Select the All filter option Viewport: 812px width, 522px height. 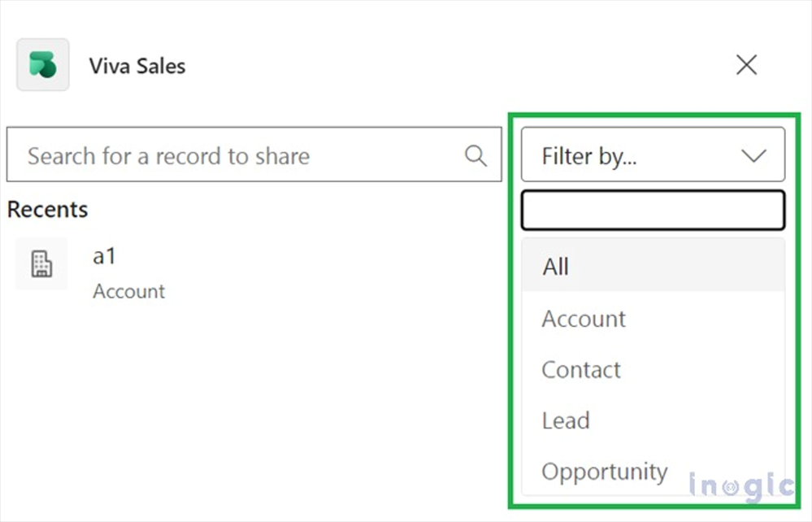(653, 266)
